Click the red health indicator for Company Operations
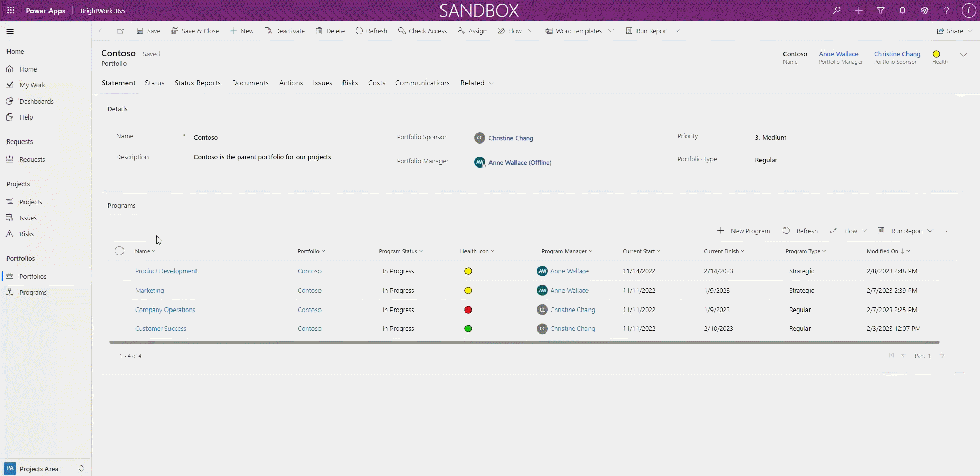The height and width of the screenshot is (476, 980). [x=468, y=310]
